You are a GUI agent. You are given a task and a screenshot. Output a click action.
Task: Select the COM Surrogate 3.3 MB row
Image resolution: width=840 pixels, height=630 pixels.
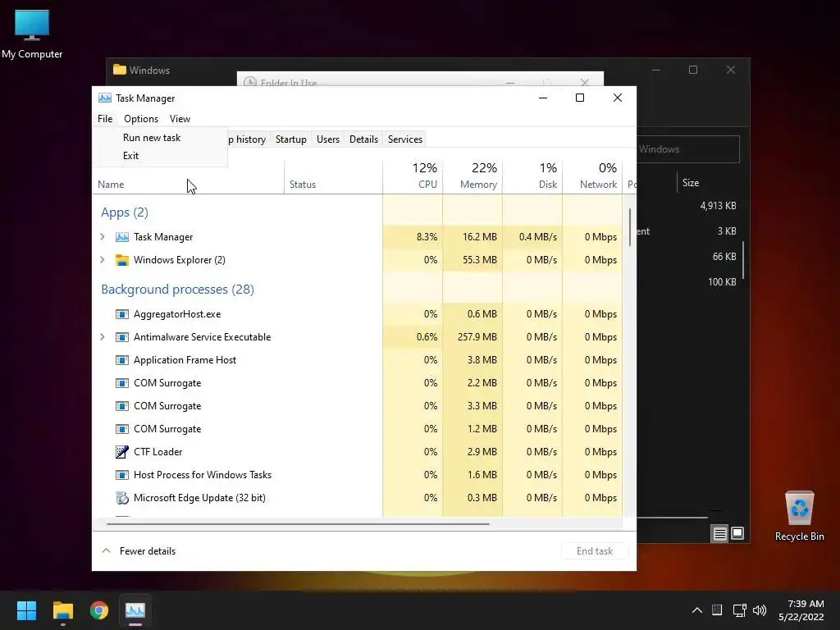(x=358, y=406)
